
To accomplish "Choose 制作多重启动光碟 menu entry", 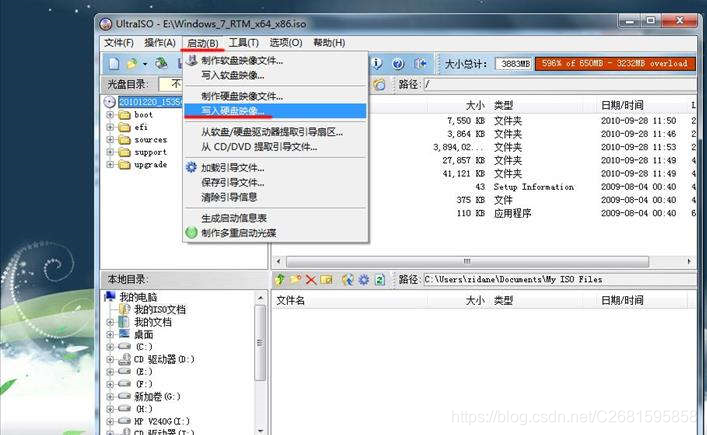I will [275, 233].
